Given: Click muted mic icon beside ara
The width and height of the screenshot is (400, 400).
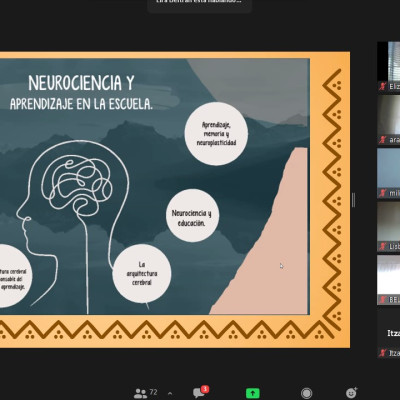Looking at the screenshot, I should click(x=383, y=140).
